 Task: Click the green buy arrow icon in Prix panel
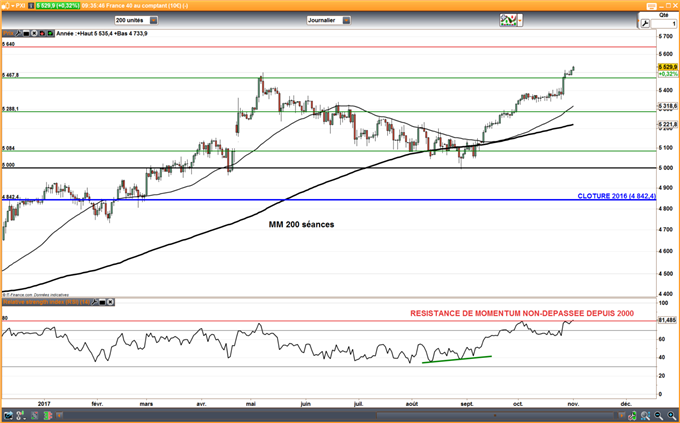click(x=50, y=33)
